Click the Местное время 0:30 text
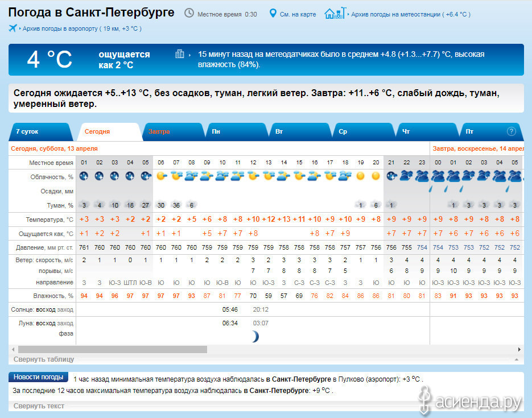532x418 pixels. tap(227, 14)
